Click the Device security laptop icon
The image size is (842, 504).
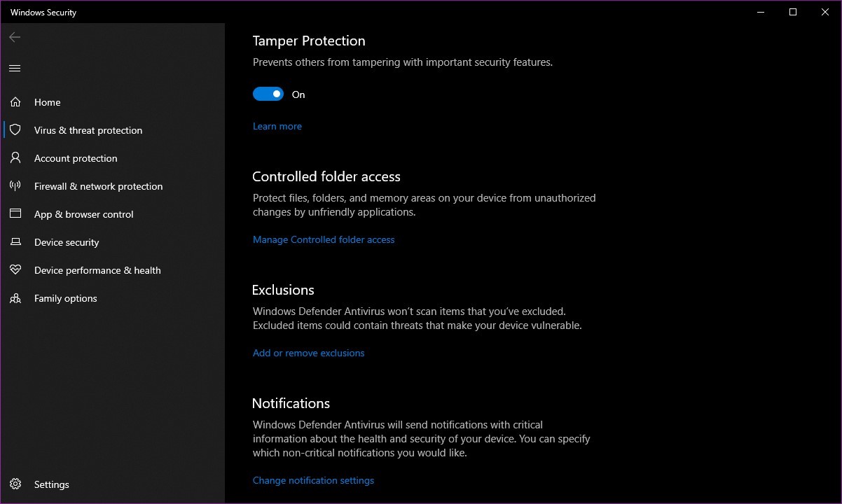(x=15, y=242)
